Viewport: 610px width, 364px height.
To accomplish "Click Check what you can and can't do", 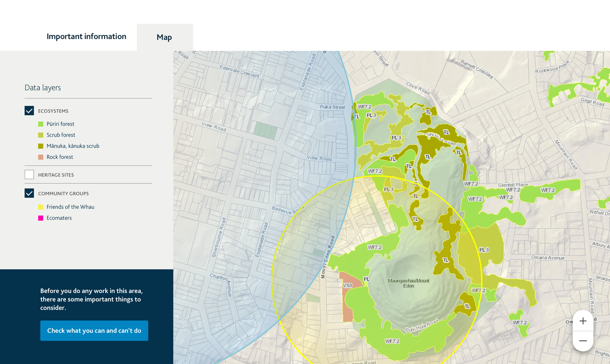I will (94, 330).
